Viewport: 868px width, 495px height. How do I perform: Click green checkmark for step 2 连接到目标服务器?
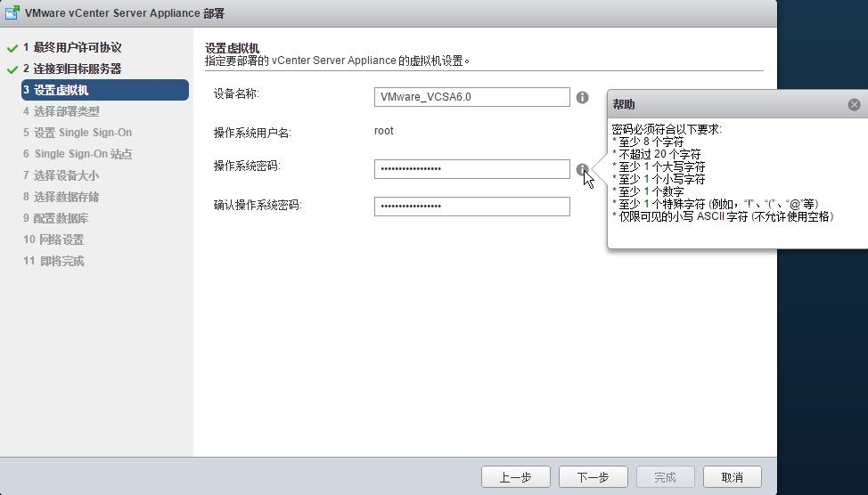(x=12, y=69)
